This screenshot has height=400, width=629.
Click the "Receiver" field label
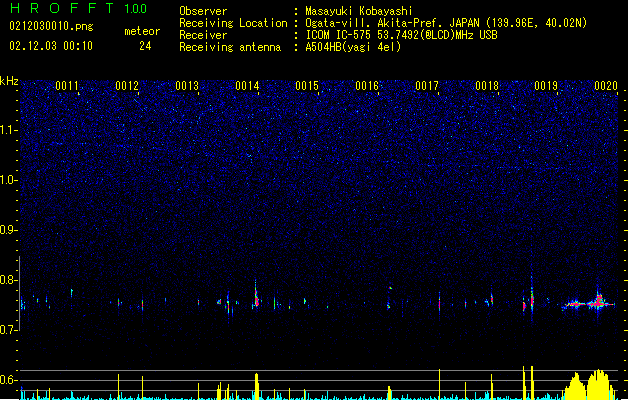pyautogui.click(x=203, y=35)
